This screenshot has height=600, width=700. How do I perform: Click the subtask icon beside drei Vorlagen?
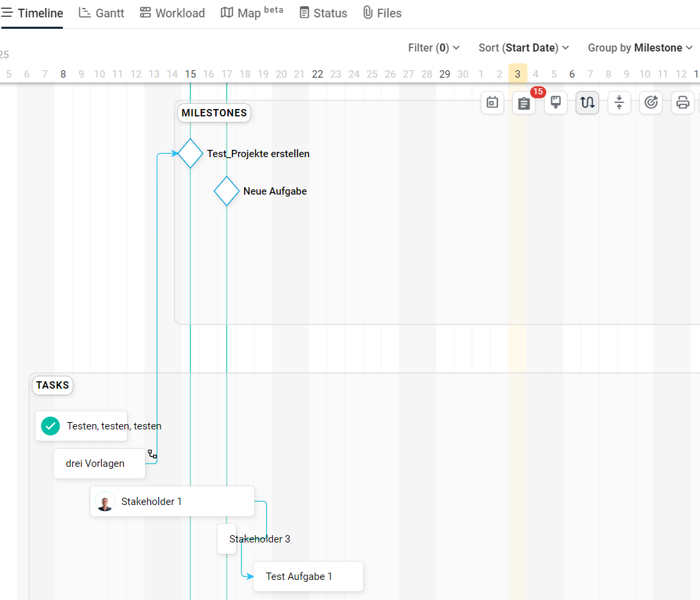point(152,454)
